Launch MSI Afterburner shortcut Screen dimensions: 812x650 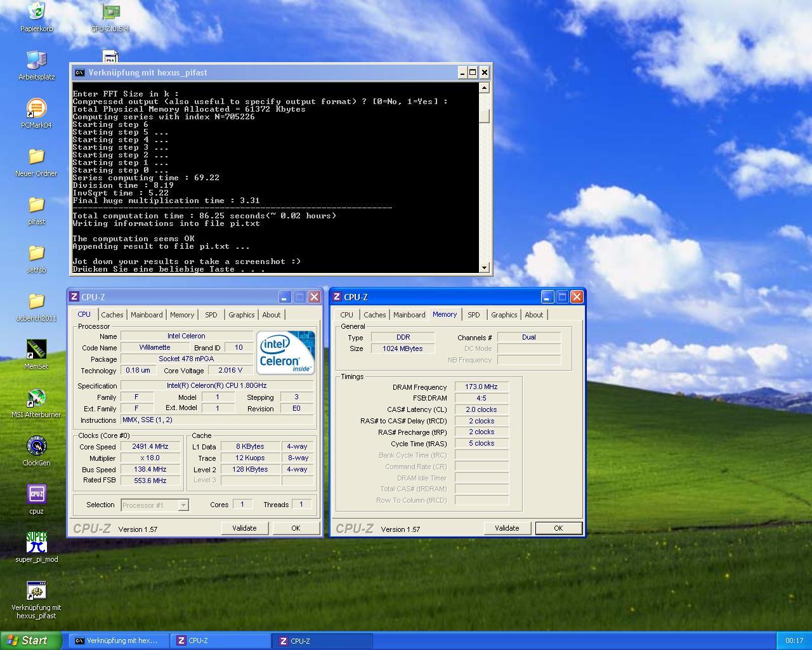pos(36,403)
